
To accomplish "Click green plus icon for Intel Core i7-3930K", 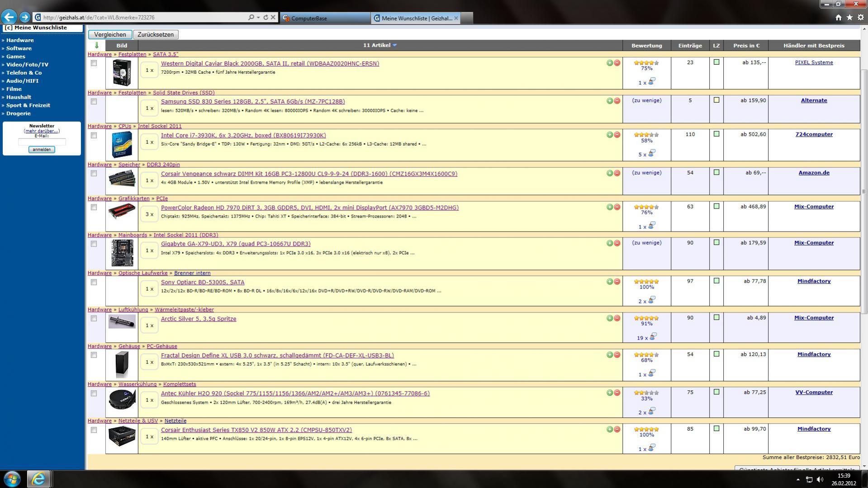I will tap(610, 135).
